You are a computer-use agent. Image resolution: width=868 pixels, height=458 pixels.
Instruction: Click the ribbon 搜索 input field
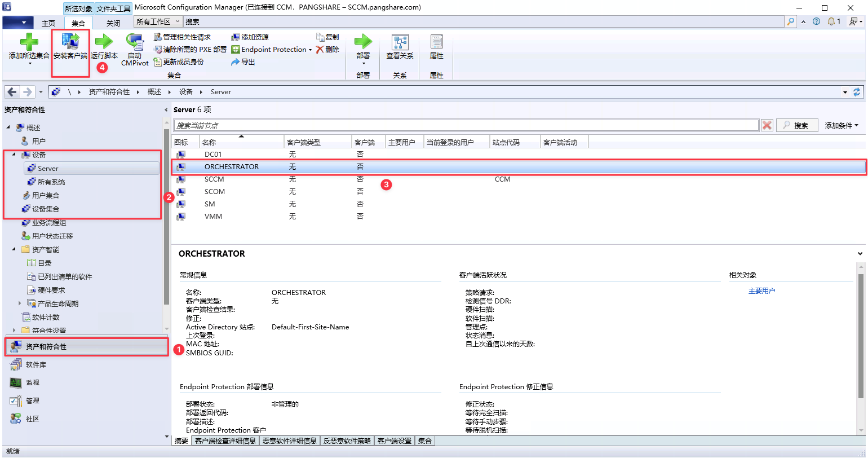tap(484, 21)
